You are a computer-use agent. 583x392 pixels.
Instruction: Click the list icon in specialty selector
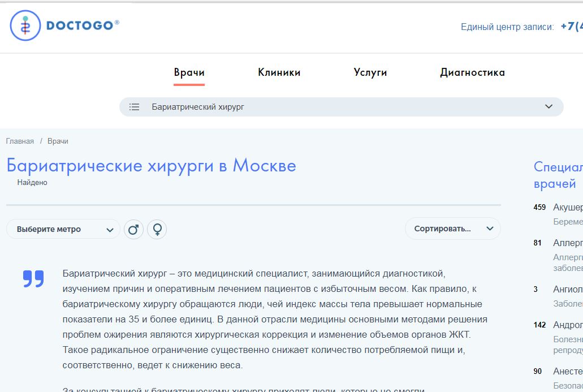(134, 107)
